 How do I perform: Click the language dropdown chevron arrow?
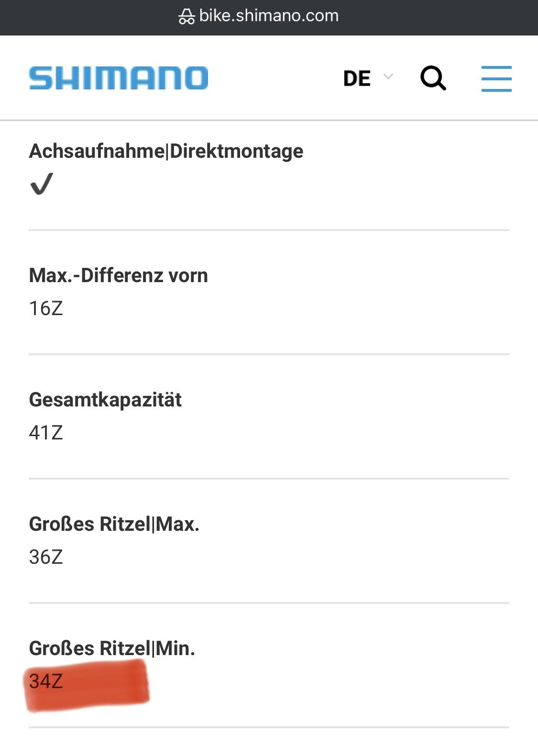click(388, 77)
